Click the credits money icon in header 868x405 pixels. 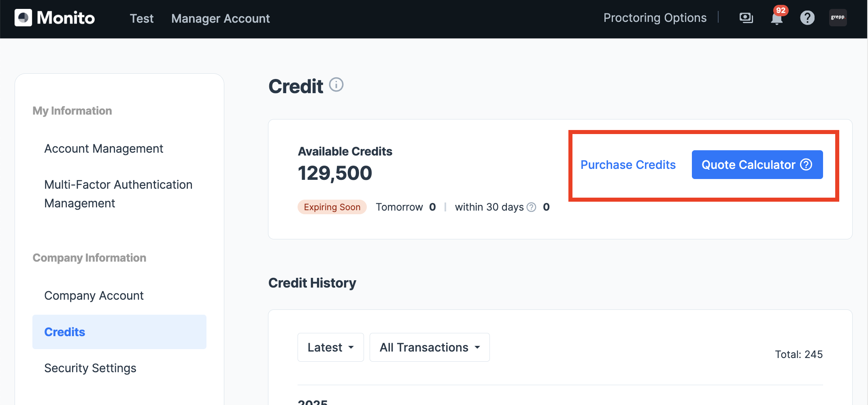746,18
